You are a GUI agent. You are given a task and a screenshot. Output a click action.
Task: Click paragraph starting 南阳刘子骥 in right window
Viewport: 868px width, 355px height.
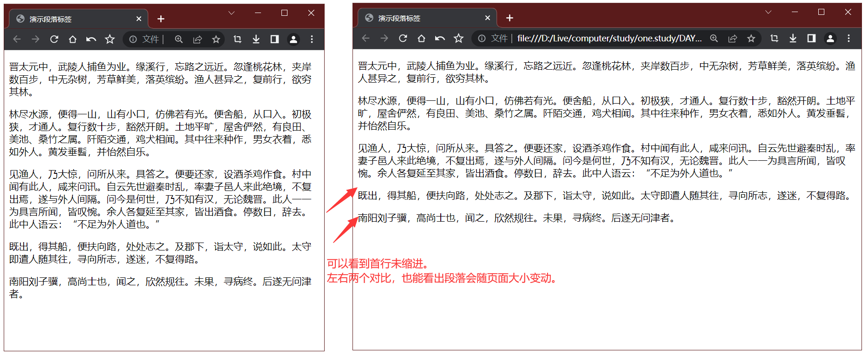pos(516,218)
